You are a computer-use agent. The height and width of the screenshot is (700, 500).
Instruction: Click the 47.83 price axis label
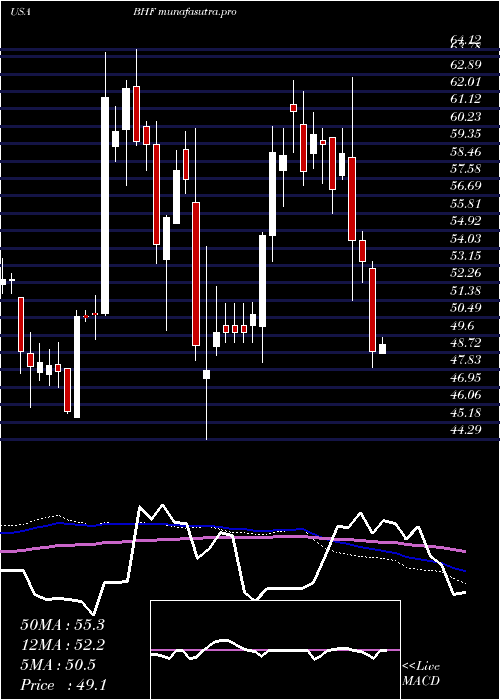(x=466, y=361)
